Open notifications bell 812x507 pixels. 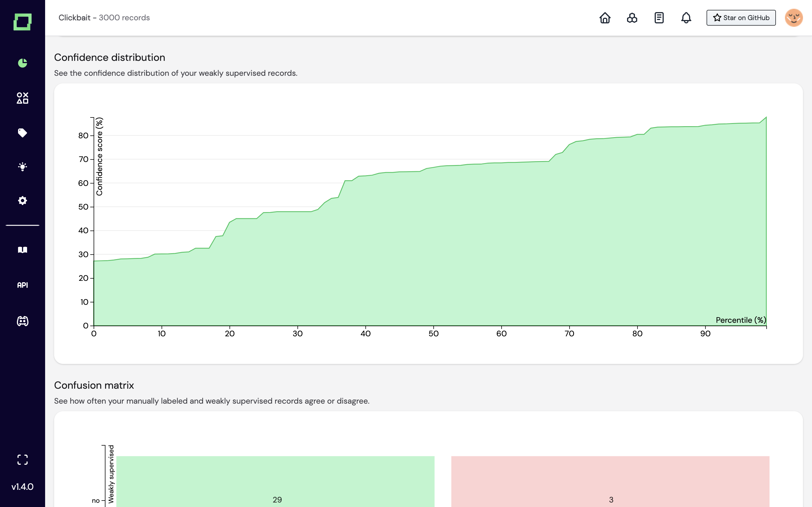(x=686, y=18)
